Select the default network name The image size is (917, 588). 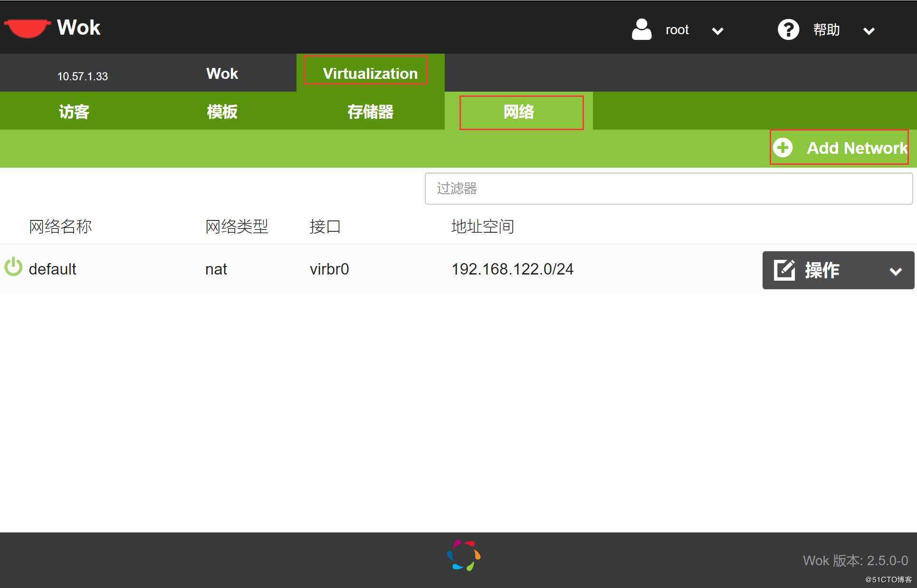[x=52, y=269]
